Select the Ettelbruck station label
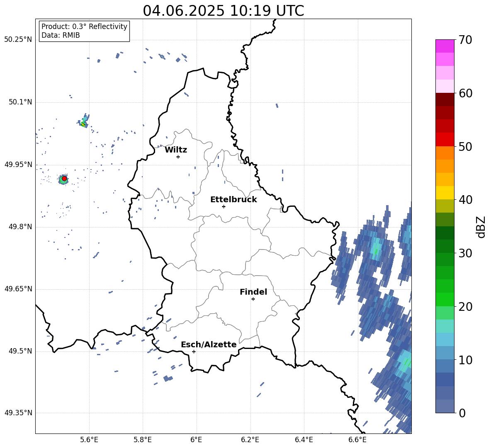Viewport: 491px width, 448px height. [x=233, y=200]
